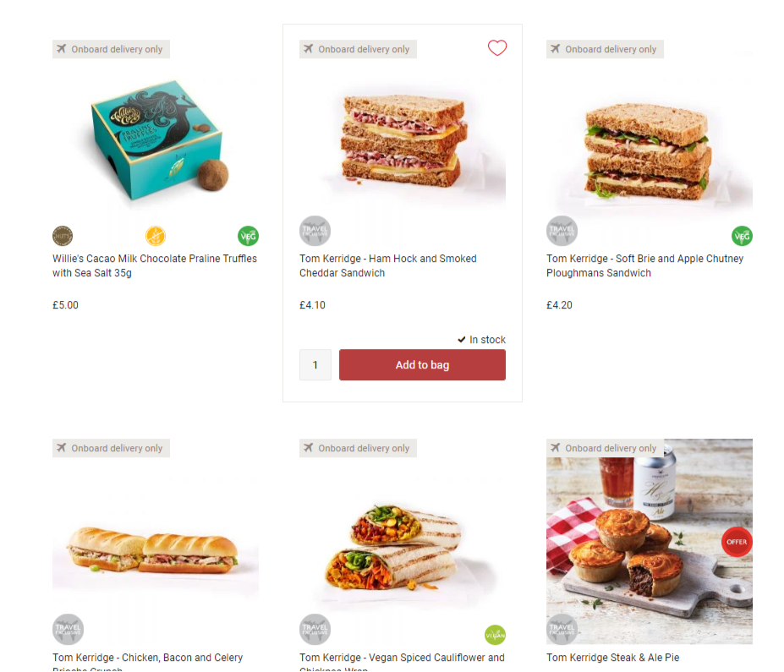784x672 pixels.
Task: Click the green Vegan badge on cauliflower wrap
Action: [x=495, y=635]
